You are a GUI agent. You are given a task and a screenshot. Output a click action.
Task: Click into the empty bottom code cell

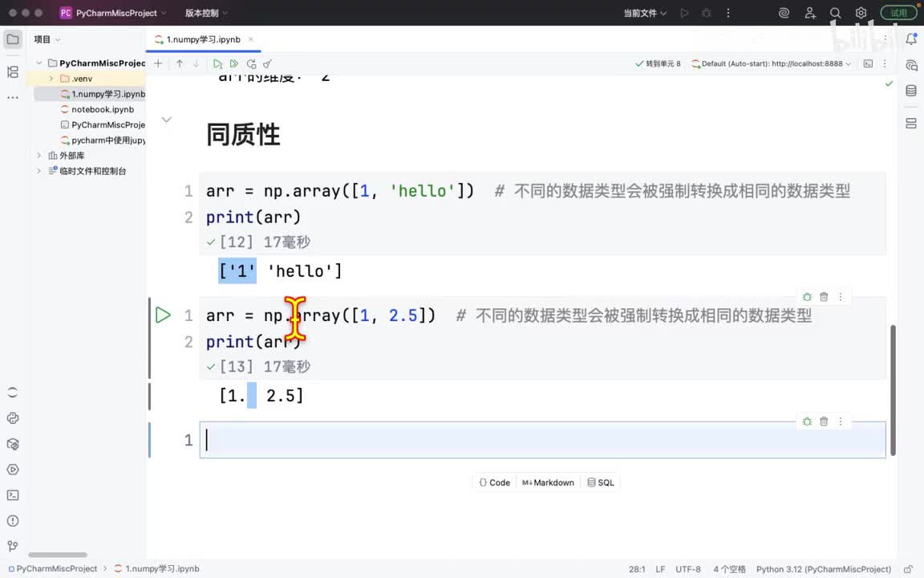click(x=542, y=440)
